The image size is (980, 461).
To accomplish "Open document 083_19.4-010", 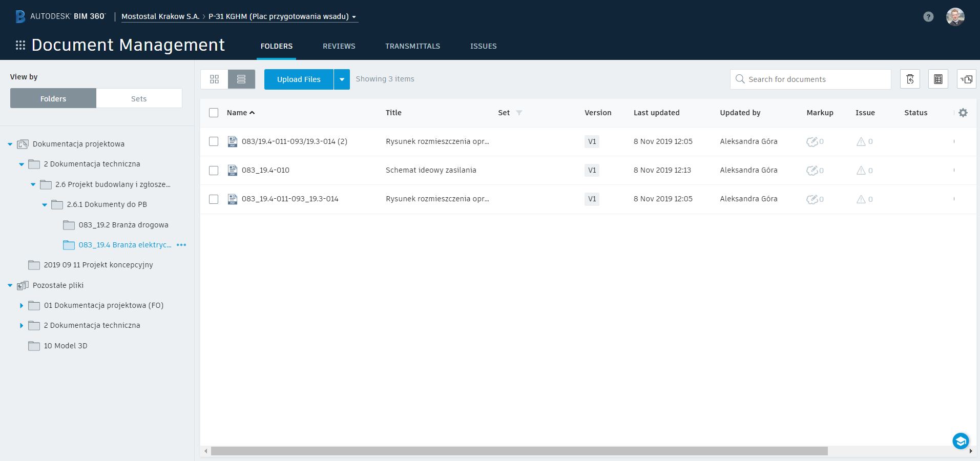I will pyautogui.click(x=265, y=170).
